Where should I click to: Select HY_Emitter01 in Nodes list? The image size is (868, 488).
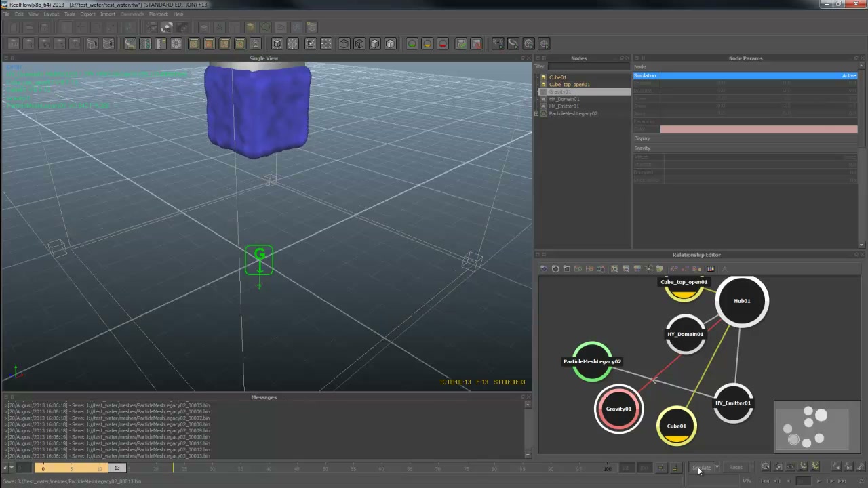564,106
